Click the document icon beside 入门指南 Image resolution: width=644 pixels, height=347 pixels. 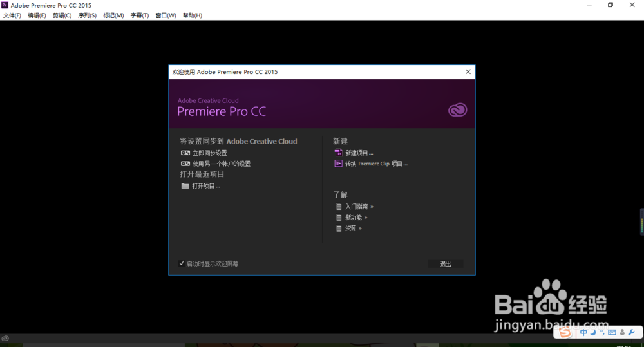pyautogui.click(x=339, y=207)
